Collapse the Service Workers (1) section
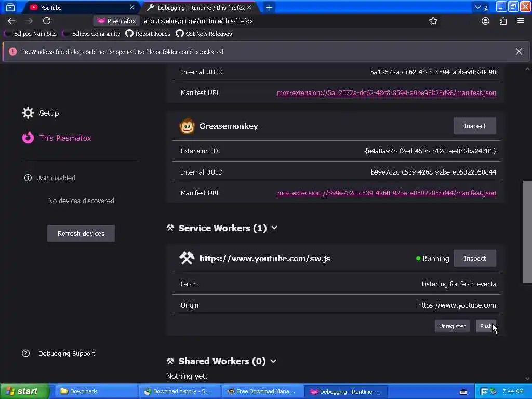 click(274, 228)
